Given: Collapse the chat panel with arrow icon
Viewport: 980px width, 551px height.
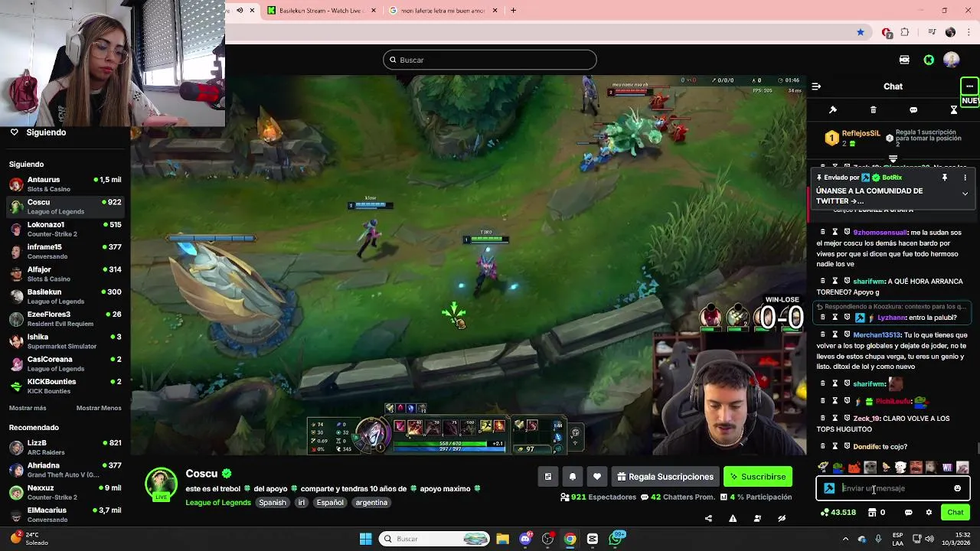Looking at the screenshot, I should pos(816,86).
